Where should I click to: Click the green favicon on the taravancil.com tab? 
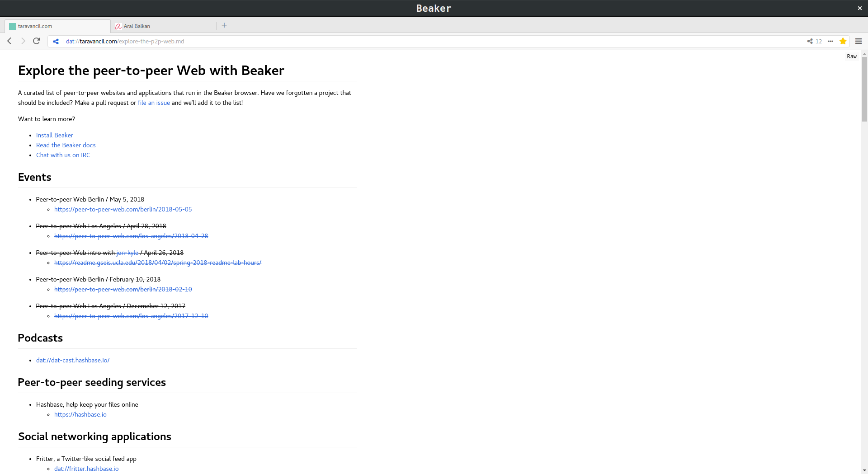[13, 26]
